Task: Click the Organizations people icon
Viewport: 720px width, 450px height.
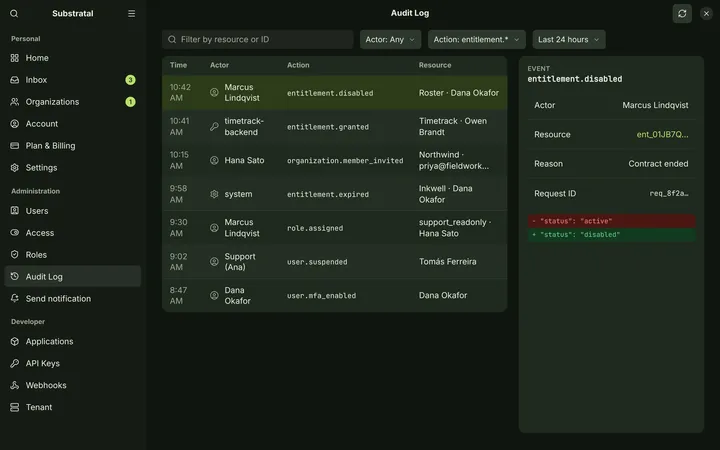Action: click(x=15, y=102)
